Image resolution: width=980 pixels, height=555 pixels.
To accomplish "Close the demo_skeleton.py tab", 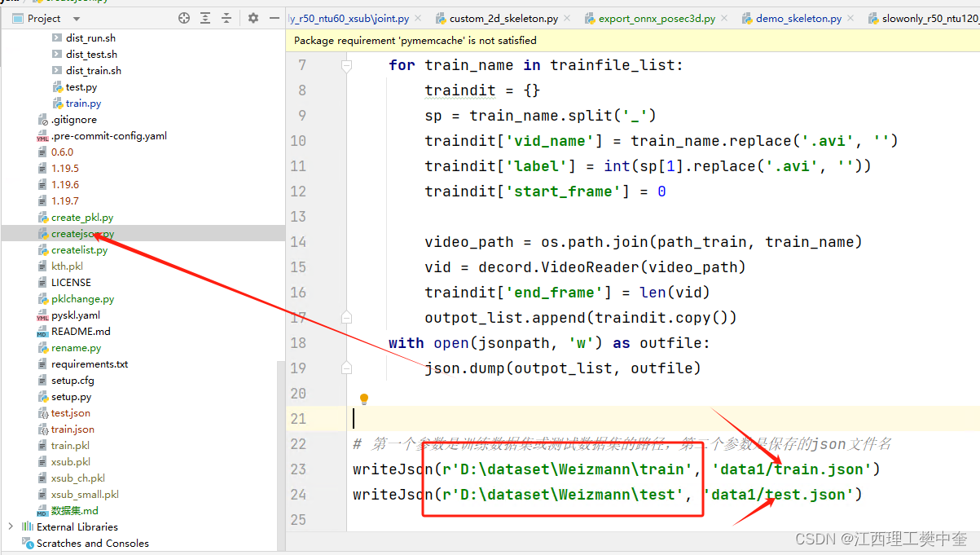I will 850,18.
